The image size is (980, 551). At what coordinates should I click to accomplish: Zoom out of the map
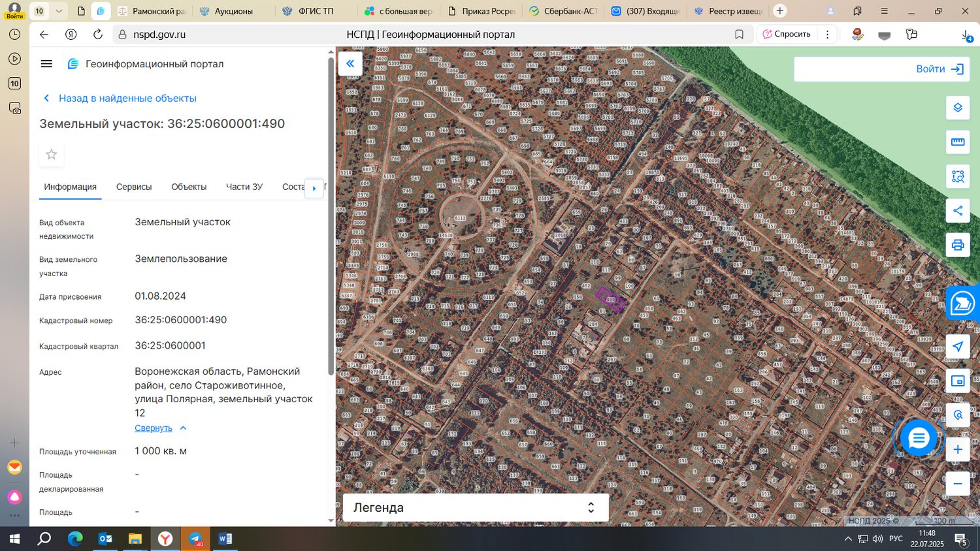pos(958,484)
